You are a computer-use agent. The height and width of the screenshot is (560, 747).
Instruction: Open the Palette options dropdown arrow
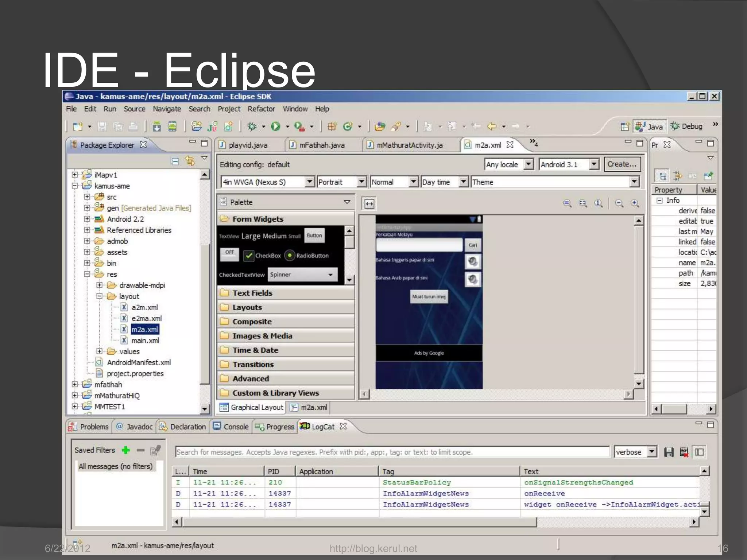[x=347, y=202]
